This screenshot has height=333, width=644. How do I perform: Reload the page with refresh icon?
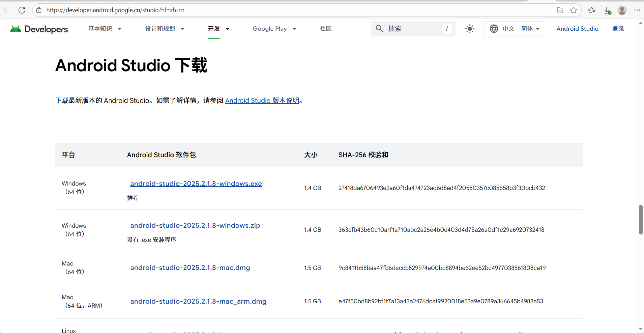22,10
